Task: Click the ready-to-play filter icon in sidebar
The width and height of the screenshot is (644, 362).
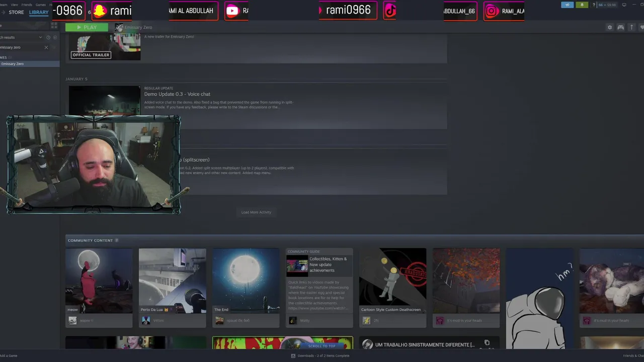Action: (55, 37)
